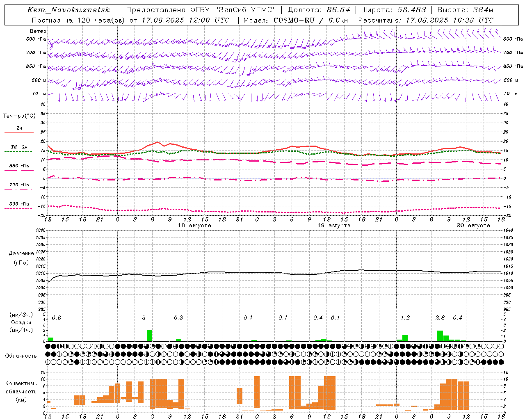Click 'Прогноз на 120 часа(ов)' forecast text
Screen dimensions: 525x420
(79, 20)
